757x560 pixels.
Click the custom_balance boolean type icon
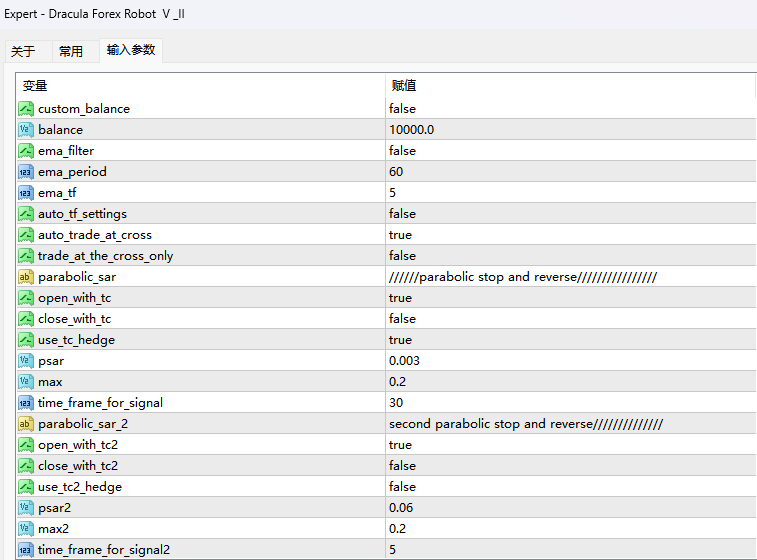tap(26, 109)
